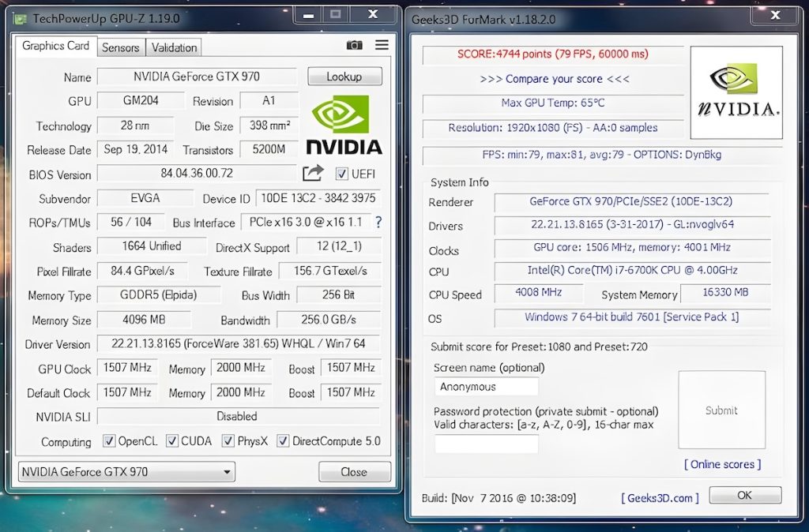Click the Online scores link
Image resolution: width=809 pixels, height=532 pixels.
[721, 464]
